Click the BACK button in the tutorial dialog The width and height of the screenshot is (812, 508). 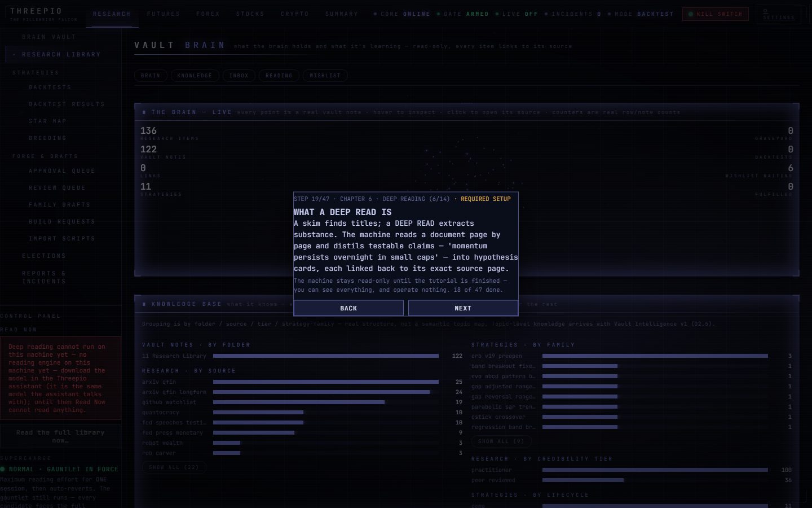tap(348, 308)
